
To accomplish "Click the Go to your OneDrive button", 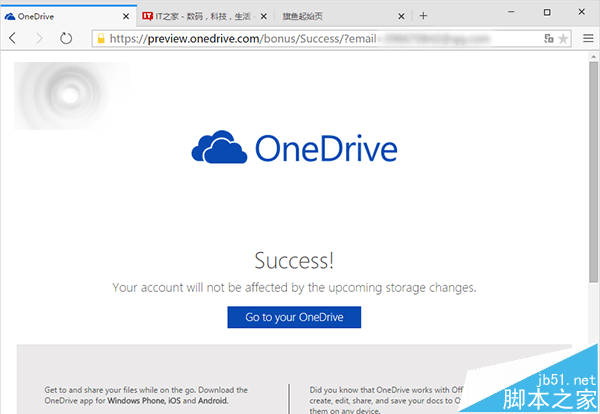I will [x=294, y=317].
